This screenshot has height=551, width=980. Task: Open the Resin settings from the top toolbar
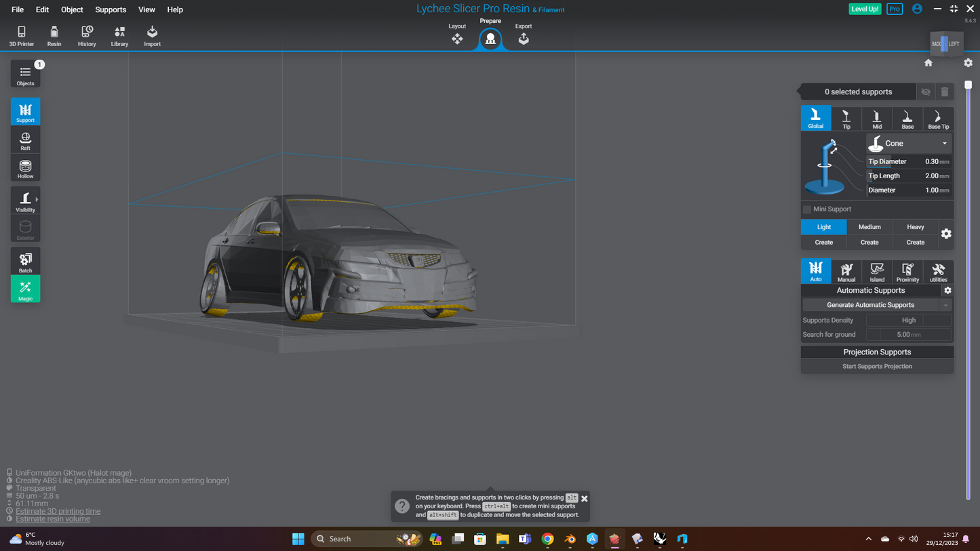pos(54,35)
